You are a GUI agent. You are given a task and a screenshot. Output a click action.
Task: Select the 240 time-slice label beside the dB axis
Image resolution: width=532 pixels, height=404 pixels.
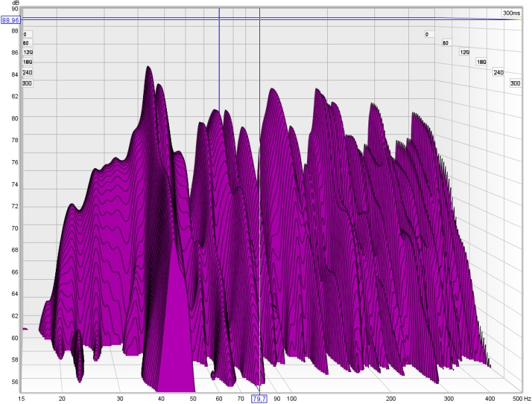coord(27,72)
